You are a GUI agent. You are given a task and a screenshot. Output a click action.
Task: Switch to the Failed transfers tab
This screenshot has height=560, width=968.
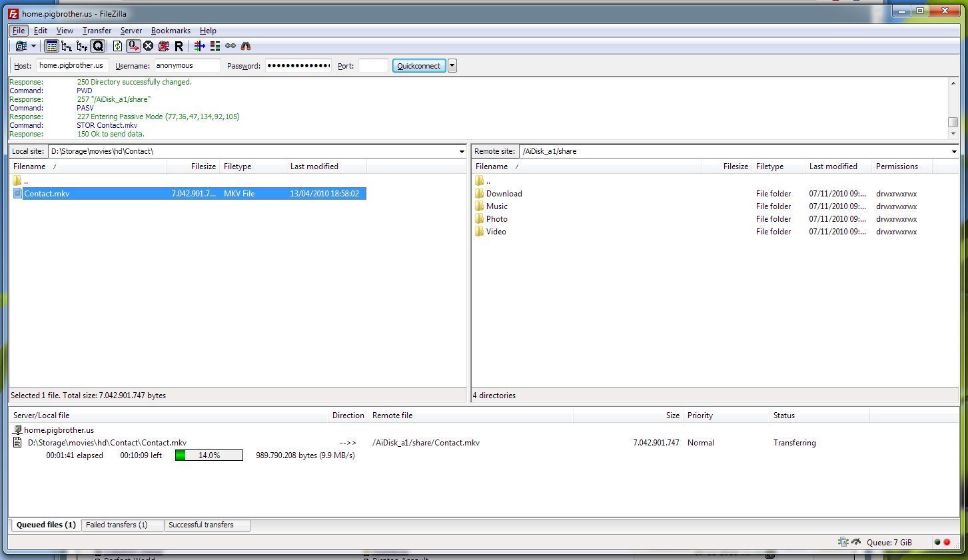coord(117,525)
